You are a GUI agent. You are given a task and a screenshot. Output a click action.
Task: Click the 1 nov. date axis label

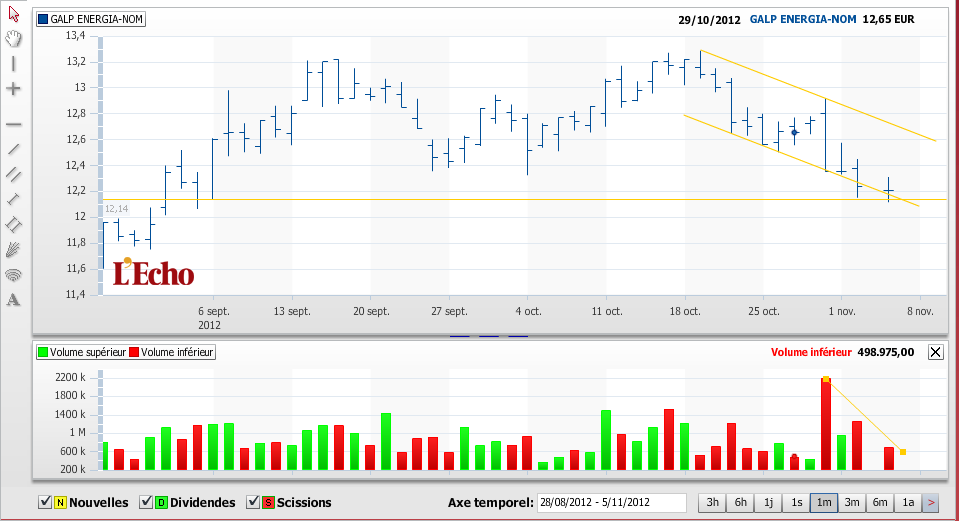(x=842, y=311)
